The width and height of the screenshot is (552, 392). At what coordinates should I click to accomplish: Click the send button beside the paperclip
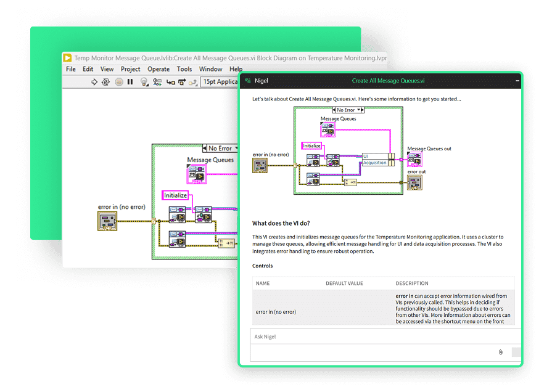[x=516, y=352]
